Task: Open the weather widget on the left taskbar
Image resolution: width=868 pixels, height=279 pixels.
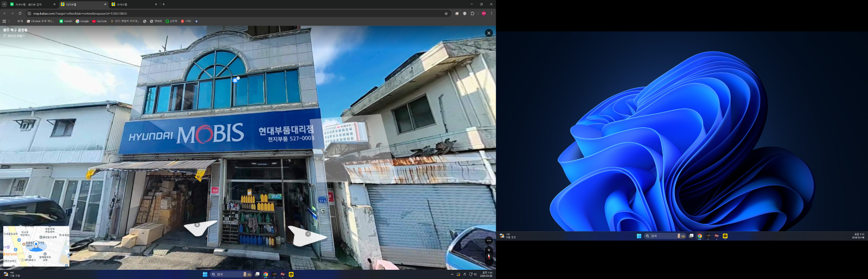Action: pyautogui.click(x=12, y=274)
